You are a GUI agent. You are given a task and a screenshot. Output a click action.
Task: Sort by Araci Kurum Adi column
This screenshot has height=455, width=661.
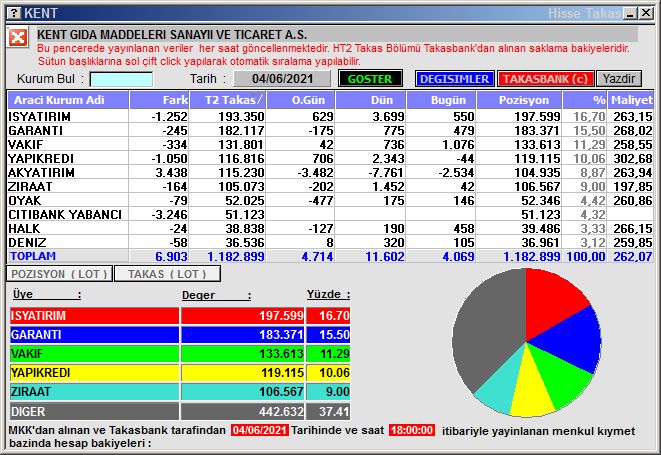68,100
